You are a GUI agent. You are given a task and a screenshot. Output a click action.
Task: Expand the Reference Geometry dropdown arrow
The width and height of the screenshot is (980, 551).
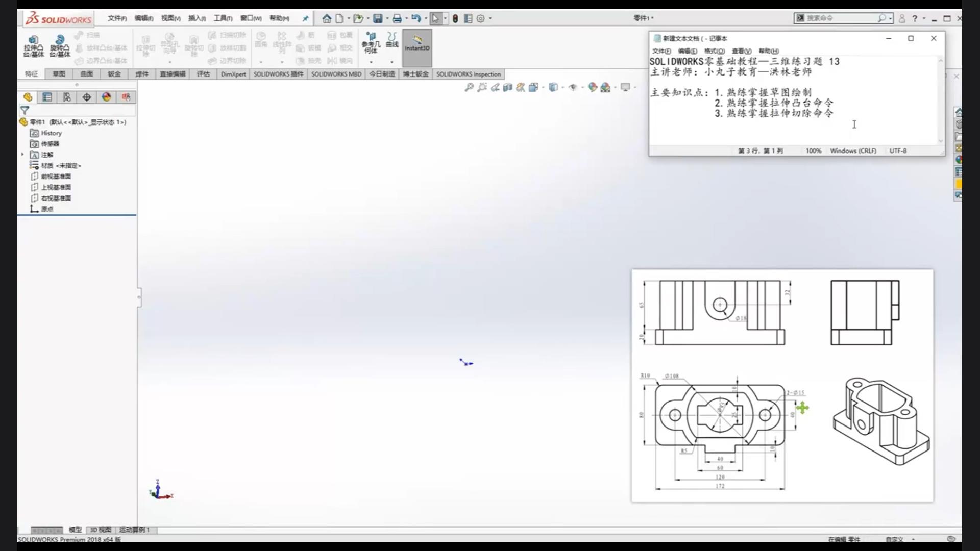[371, 62]
